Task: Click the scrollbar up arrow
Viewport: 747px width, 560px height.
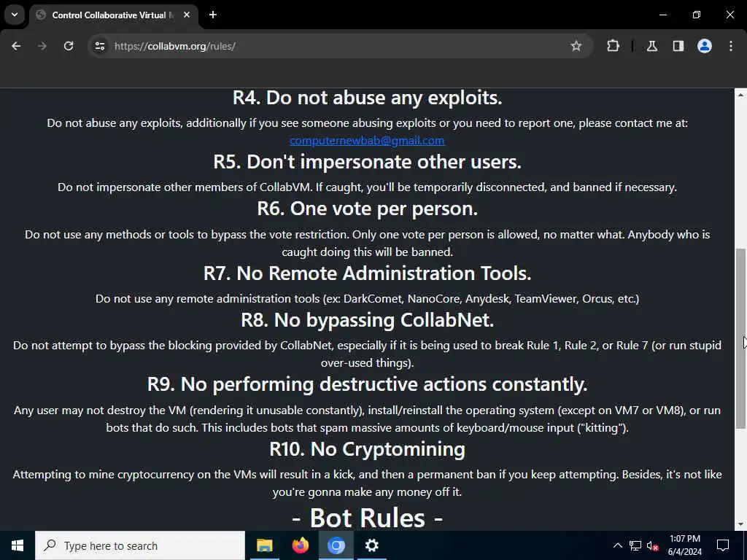Action: 740,96
